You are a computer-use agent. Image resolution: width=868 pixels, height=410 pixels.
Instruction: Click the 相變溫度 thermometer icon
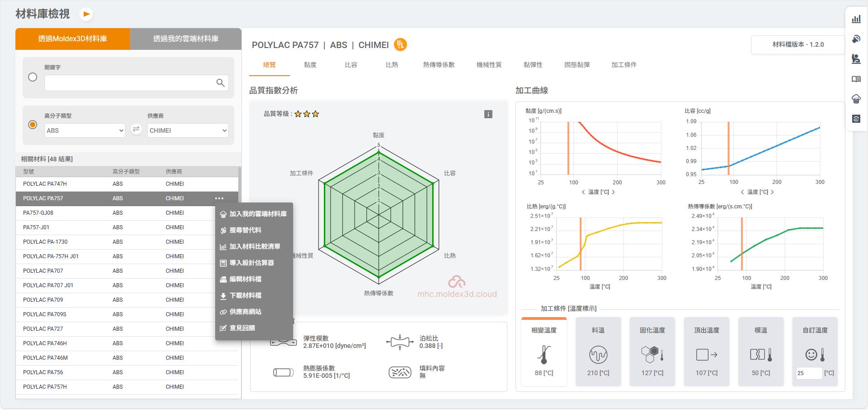(544, 355)
